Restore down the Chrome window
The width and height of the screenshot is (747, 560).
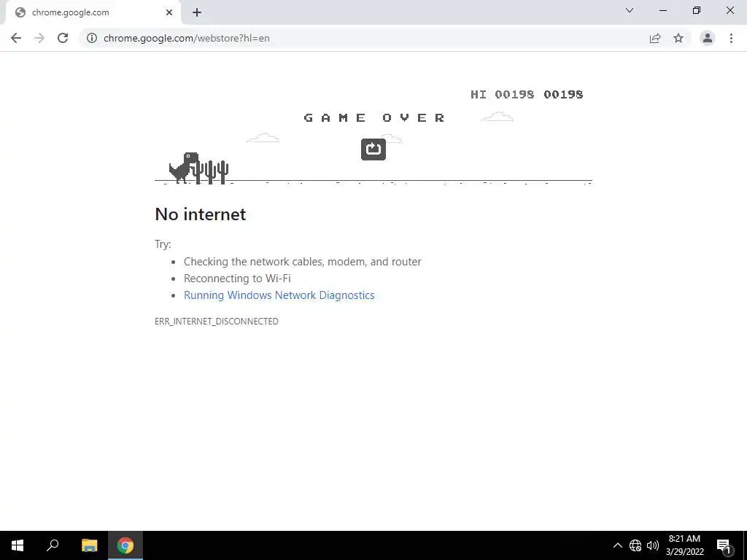[697, 10]
